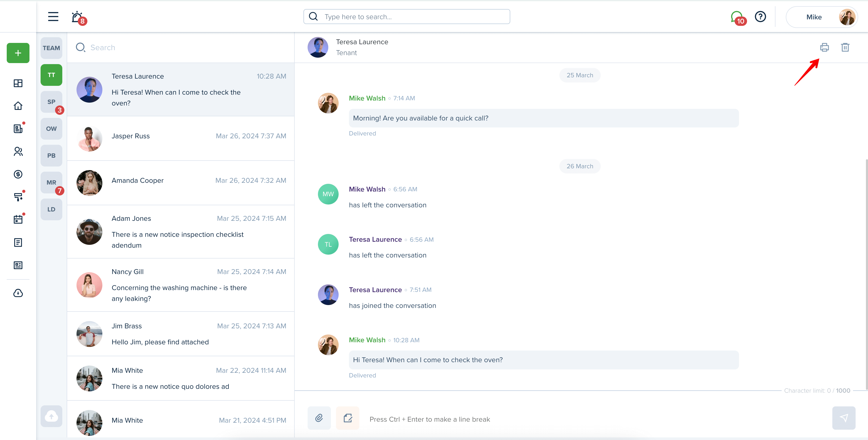Click Teresa Laurence name at 7:51 AM
868x440 pixels.
pyautogui.click(x=375, y=290)
